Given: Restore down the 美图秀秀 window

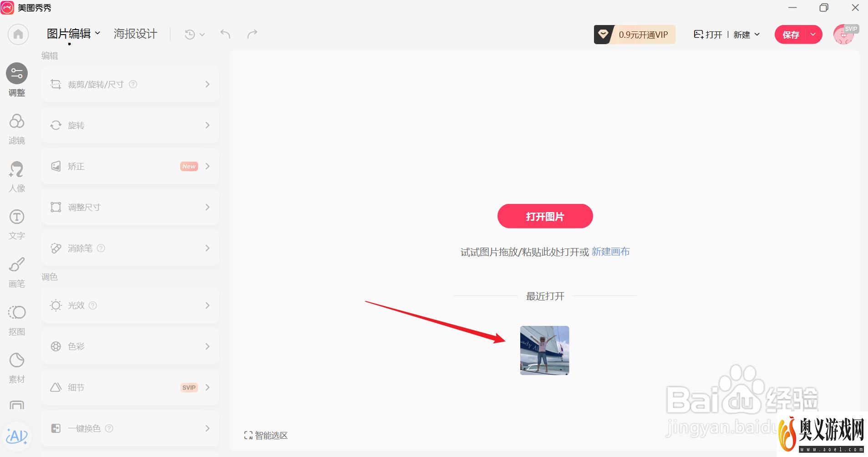Looking at the screenshot, I should (824, 8).
